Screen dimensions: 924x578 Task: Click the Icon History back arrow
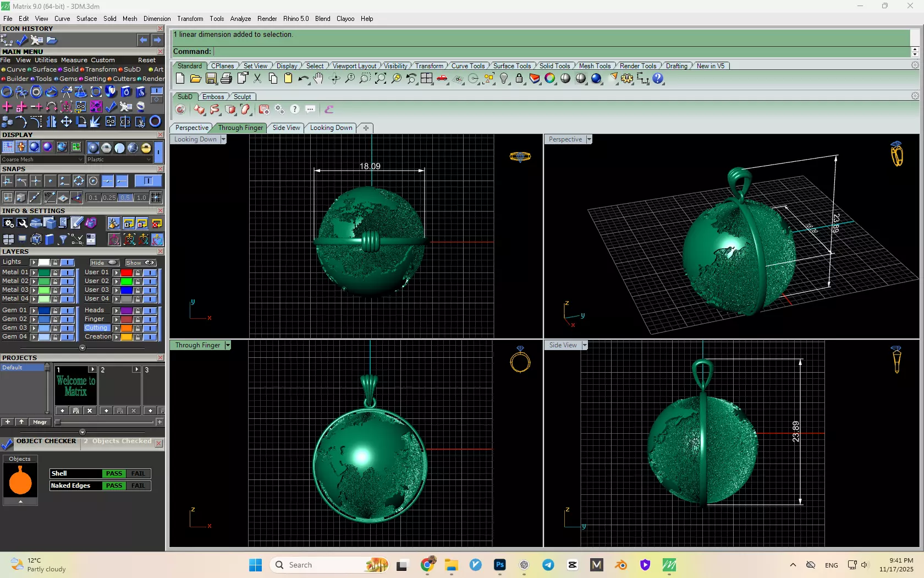(143, 40)
